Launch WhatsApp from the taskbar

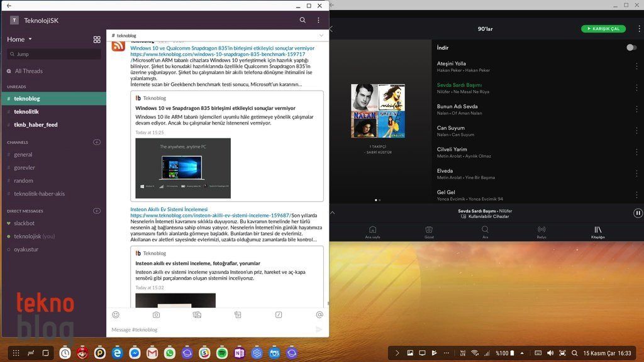coord(170,353)
